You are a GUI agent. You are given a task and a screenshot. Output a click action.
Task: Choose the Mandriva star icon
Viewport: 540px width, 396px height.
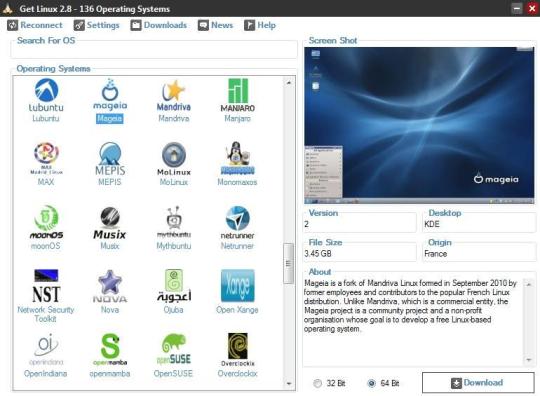click(x=174, y=95)
